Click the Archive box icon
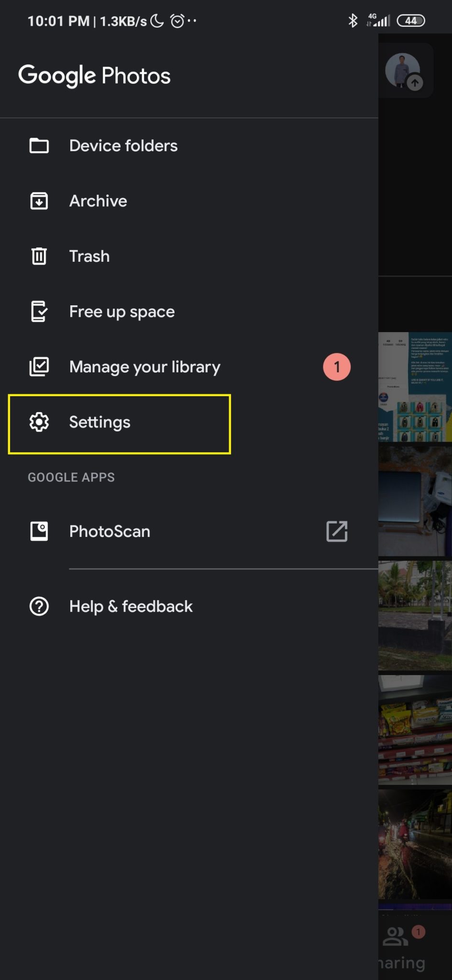Screen dimensions: 452x980 tap(39, 201)
